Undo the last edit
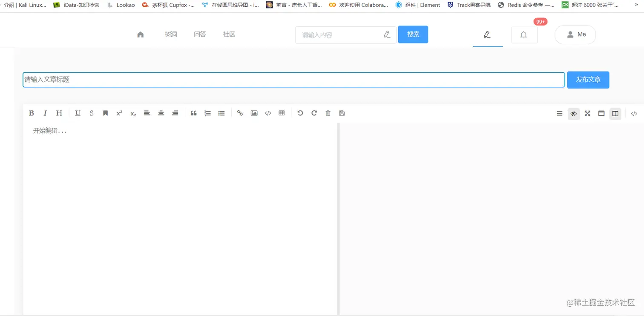 pyautogui.click(x=300, y=113)
